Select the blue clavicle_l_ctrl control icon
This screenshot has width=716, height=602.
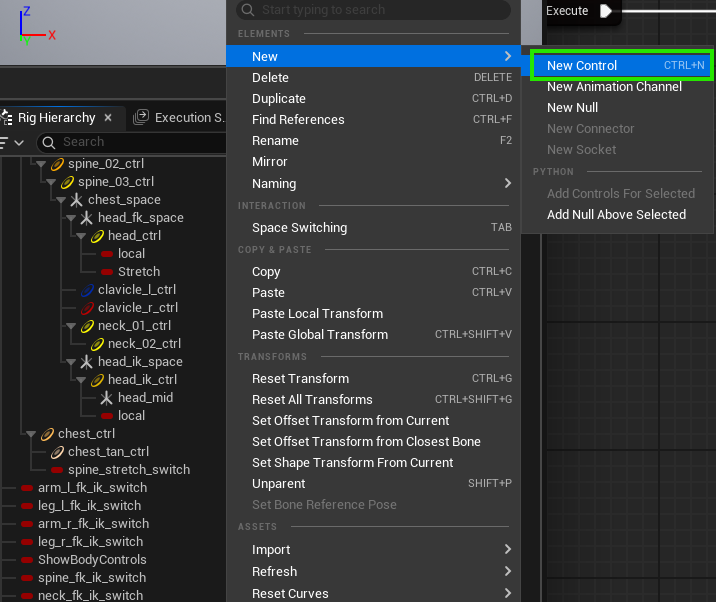click(x=87, y=290)
